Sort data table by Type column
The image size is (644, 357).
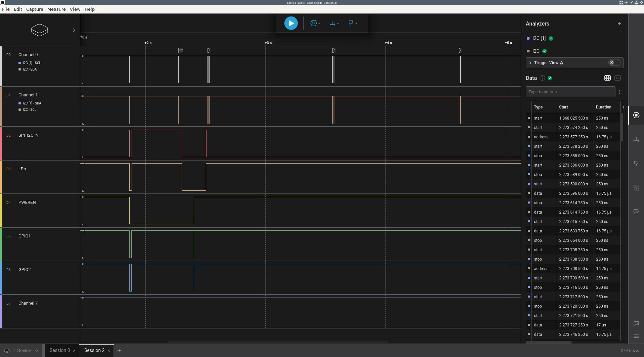(538, 107)
